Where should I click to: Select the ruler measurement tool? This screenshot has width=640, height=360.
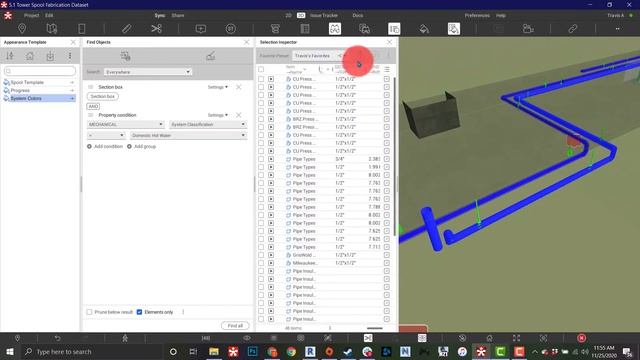127,29
